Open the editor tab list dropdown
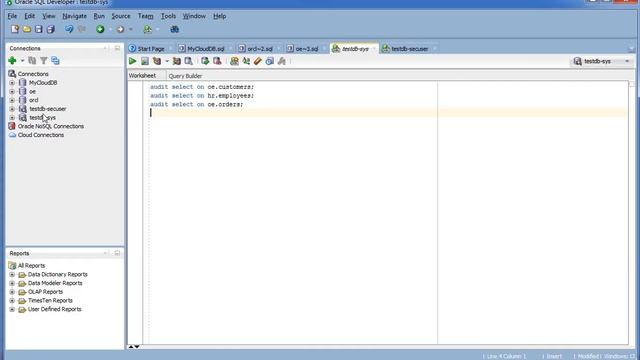Screen dimensions: 640x360 631,49
